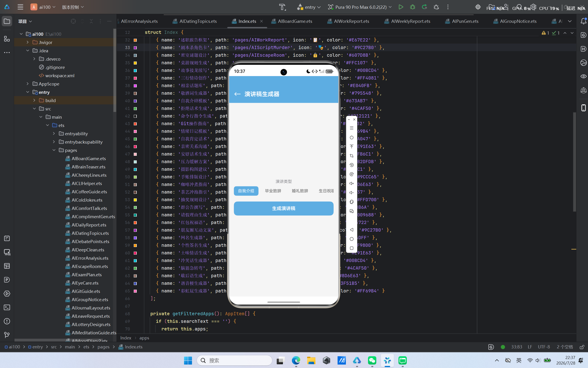Screen dimensions: 588x368
Task: Click the Windows Start button
Action: (188, 360)
